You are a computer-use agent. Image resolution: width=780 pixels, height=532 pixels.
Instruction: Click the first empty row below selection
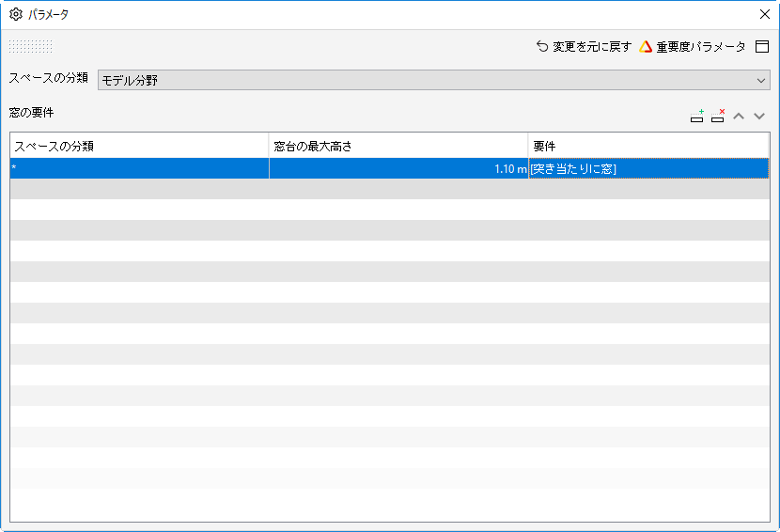(x=389, y=189)
